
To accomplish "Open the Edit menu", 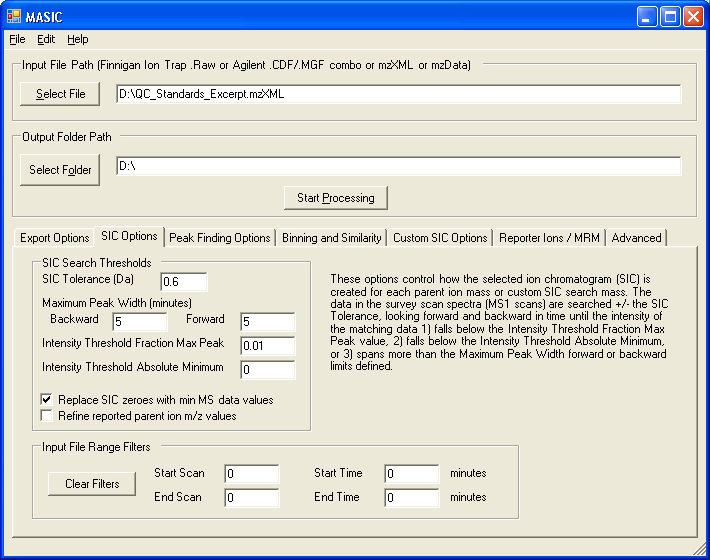I will coord(46,39).
